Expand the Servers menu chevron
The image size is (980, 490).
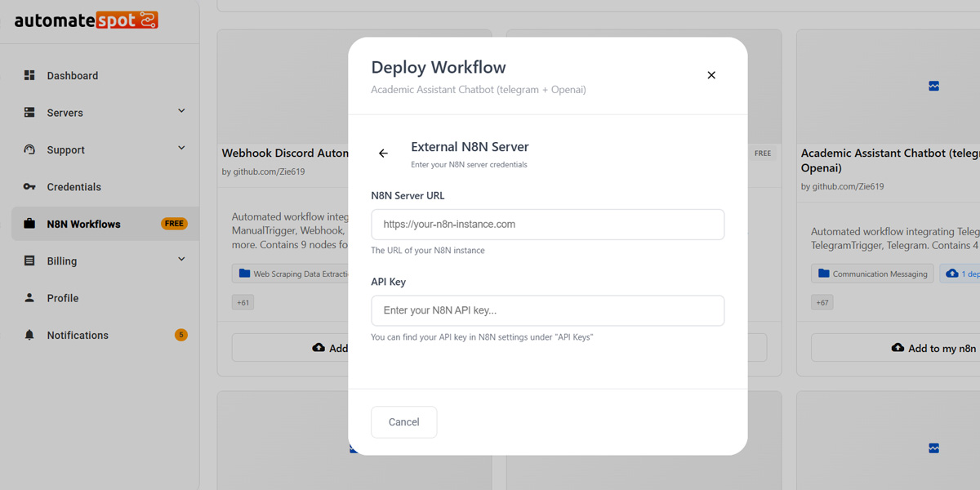(x=181, y=111)
